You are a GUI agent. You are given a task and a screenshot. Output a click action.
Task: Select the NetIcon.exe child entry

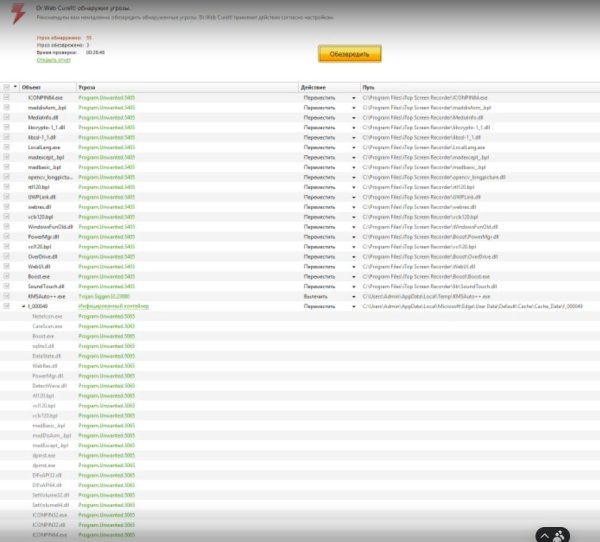(47, 316)
